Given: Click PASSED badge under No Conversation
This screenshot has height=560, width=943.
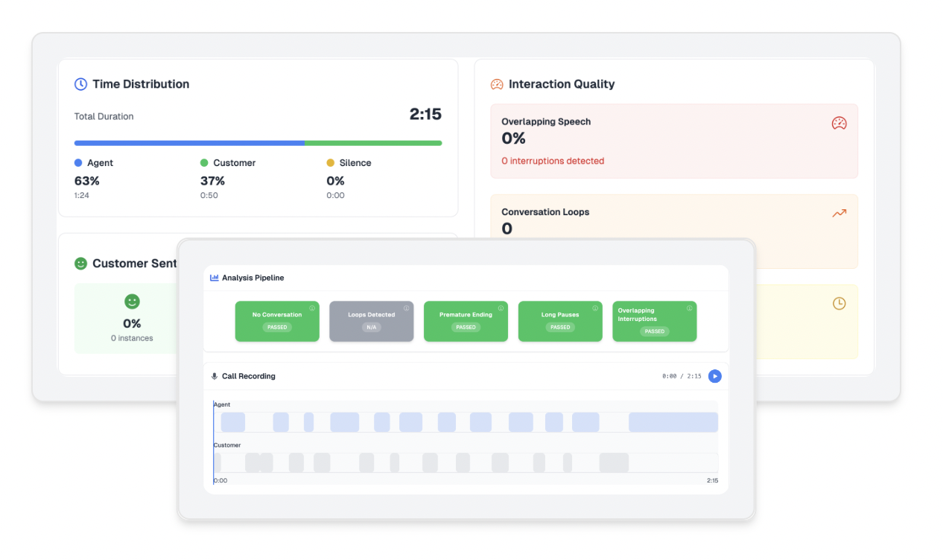Looking at the screenshot, I should click(x=277, y=327).
